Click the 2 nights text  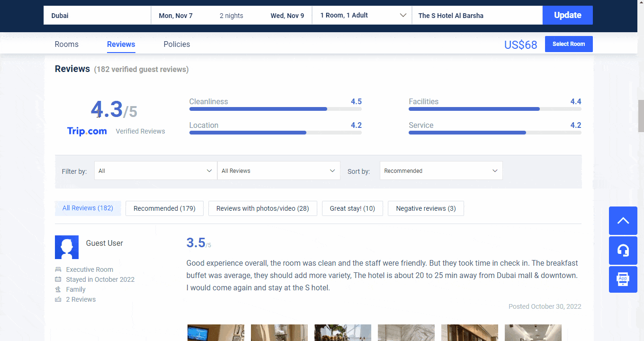231,16
